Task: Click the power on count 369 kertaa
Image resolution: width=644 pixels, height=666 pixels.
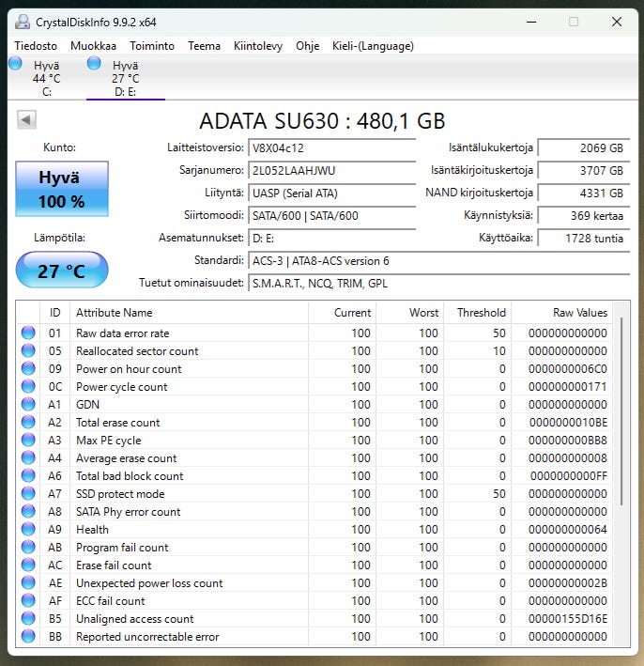Action: tap(584, 215)
